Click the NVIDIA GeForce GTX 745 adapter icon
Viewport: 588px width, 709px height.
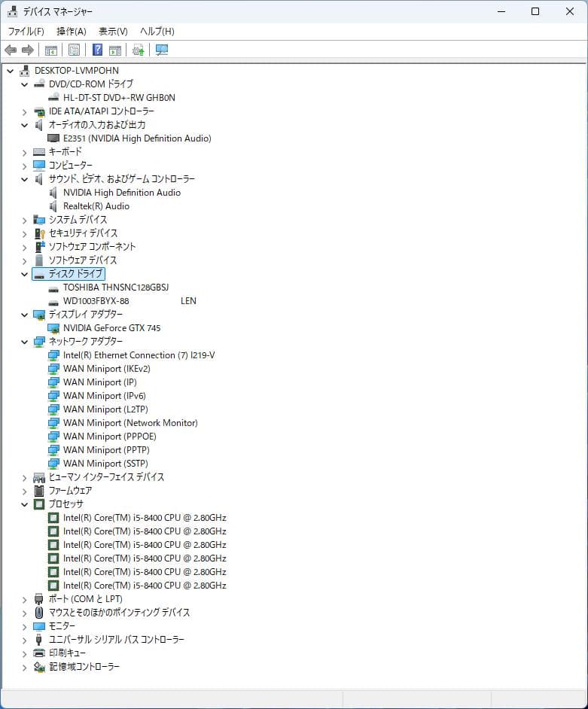[x=53, y=328]
